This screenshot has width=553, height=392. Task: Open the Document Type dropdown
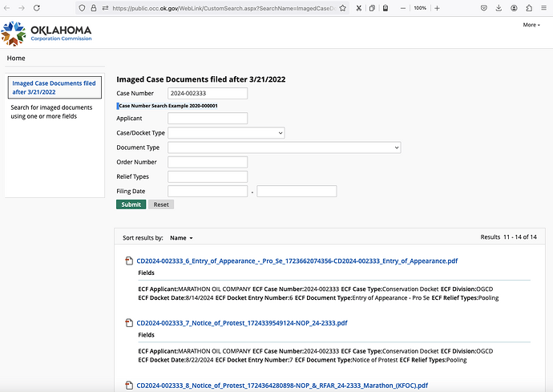click(x=284, y=148)
